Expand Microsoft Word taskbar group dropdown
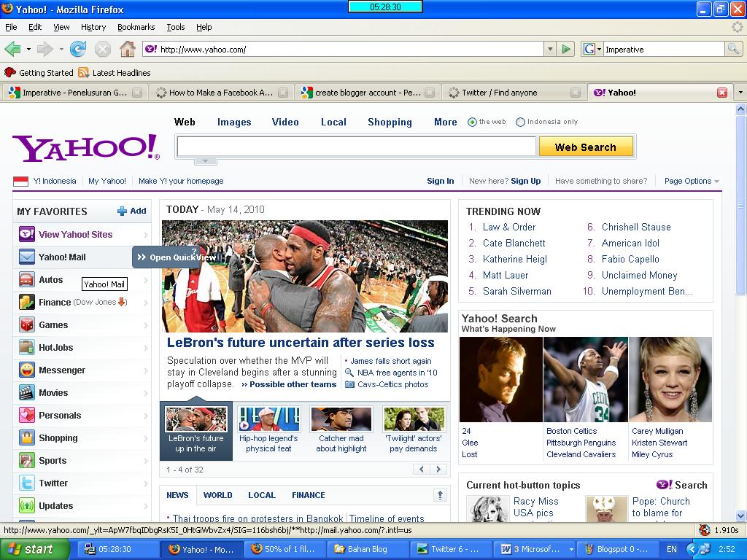 point(570,550)
